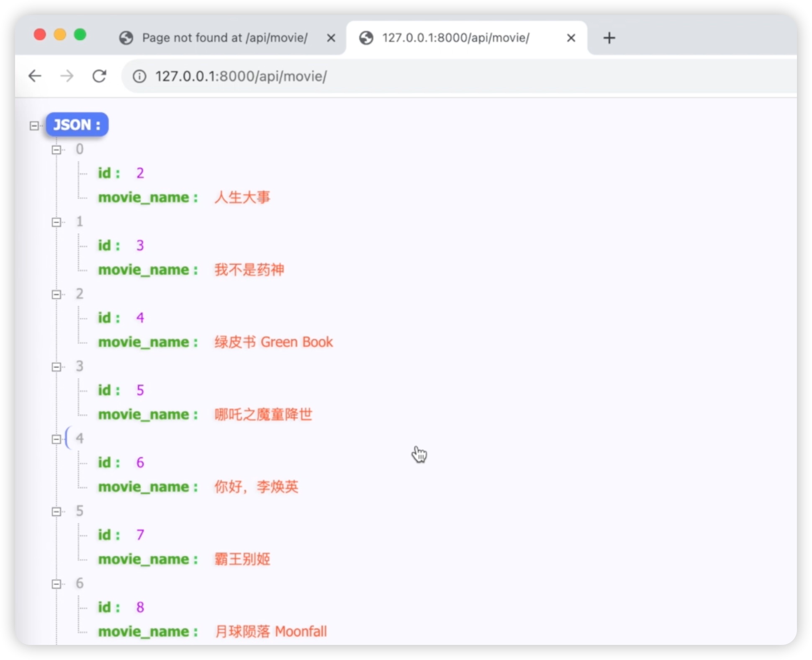Click id value 4
The height and width of the screenshot is (660, 812).
pyautogui.click(x=140, y=318)
